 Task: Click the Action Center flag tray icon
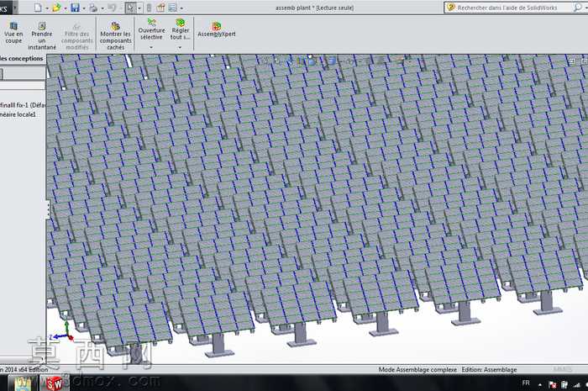pyautogui.click(x=553, y=384)
